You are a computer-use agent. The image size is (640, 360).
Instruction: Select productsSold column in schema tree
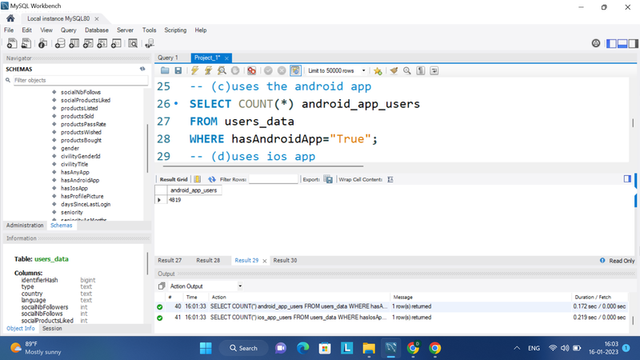coord(78,116)
